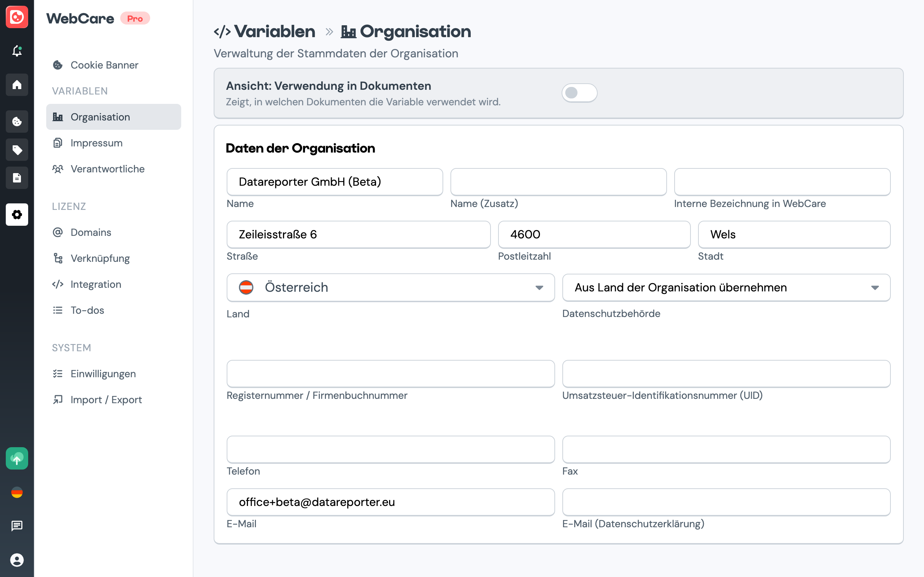Open notifications bell icon
This screenshot has width=924, height=577.
click(17, 51)
